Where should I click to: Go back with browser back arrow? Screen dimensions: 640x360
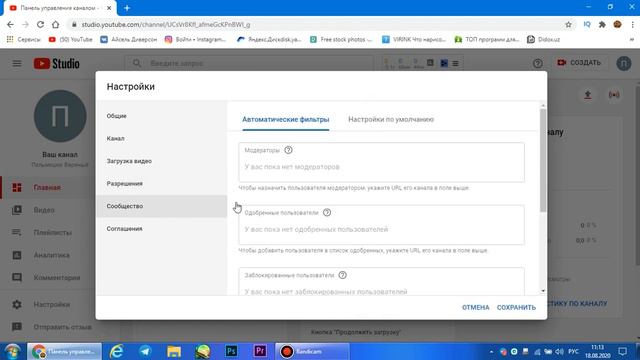(x=10, y=24)
